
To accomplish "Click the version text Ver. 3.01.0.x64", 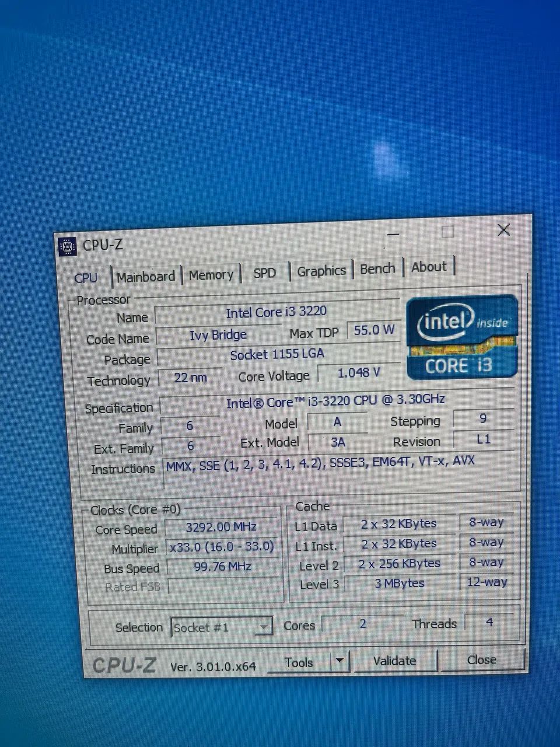I will (213, 666).
